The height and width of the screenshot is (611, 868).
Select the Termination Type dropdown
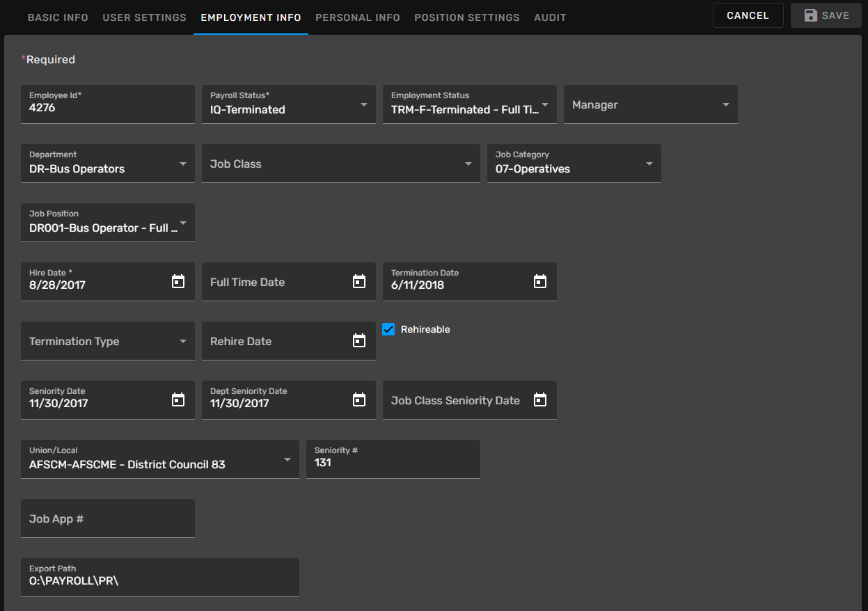182,342
